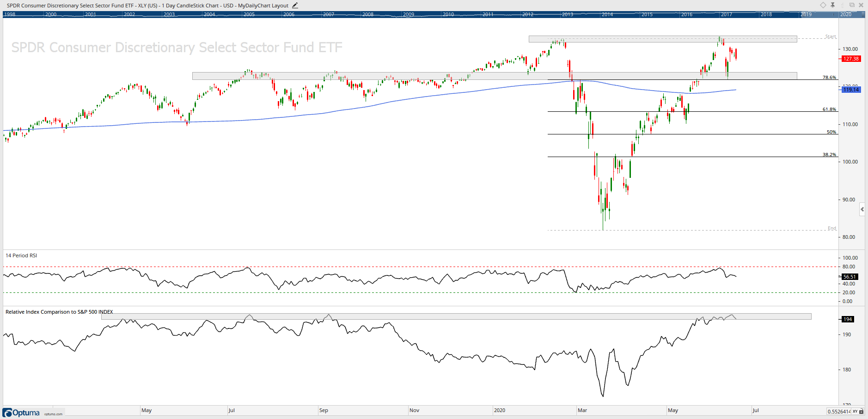Select the 61.8% Fibonacci retracement label

829,109
